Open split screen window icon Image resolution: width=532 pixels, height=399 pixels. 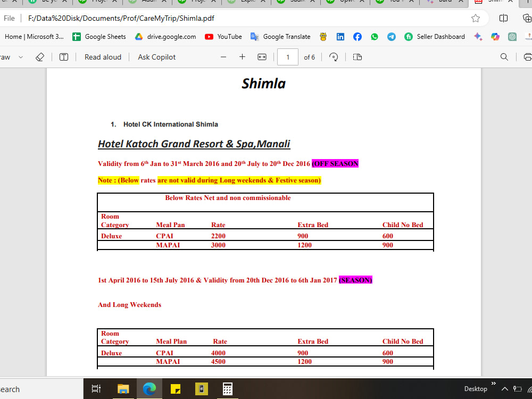pyautogui.click(x=503, y=18)
